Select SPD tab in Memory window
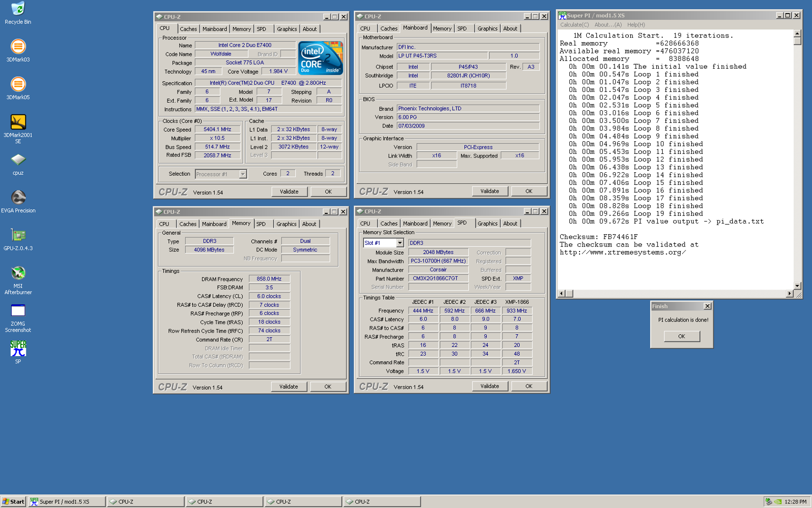This screenshot has width=812, height=508. [x=261, y=224]
